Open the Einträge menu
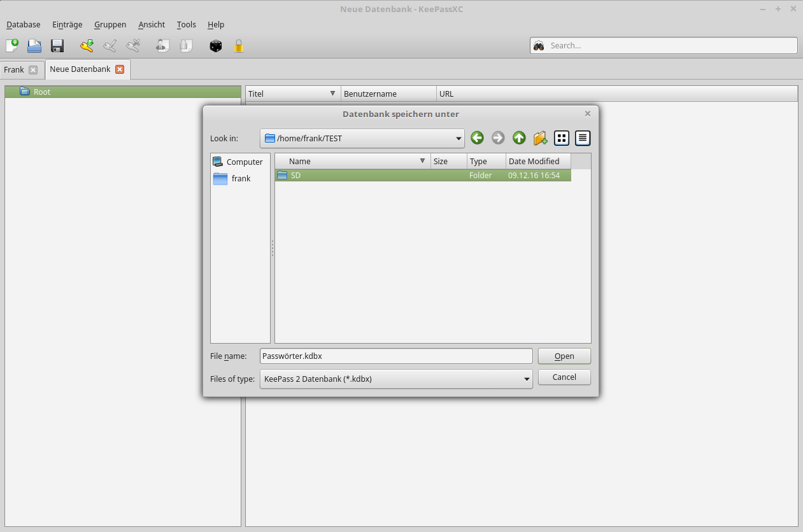 68,24
